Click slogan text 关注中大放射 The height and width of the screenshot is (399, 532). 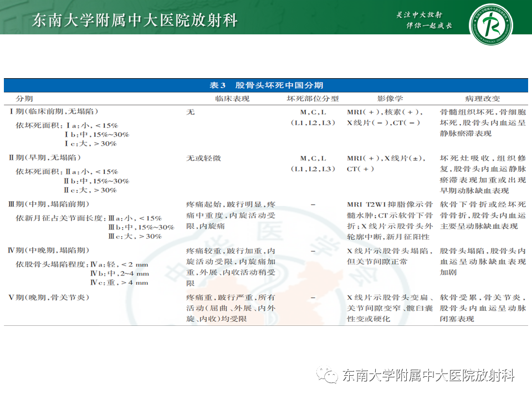[x=420, y=14]
